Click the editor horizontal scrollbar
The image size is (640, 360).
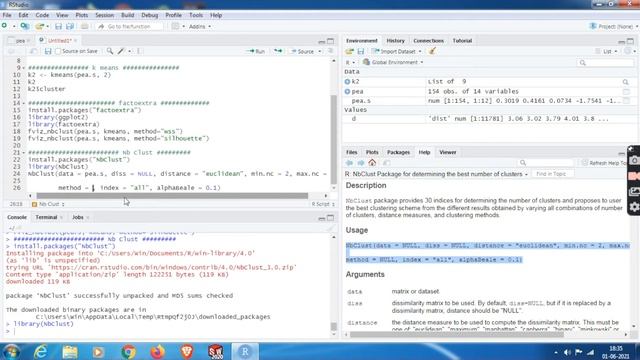tap(172, 196)
